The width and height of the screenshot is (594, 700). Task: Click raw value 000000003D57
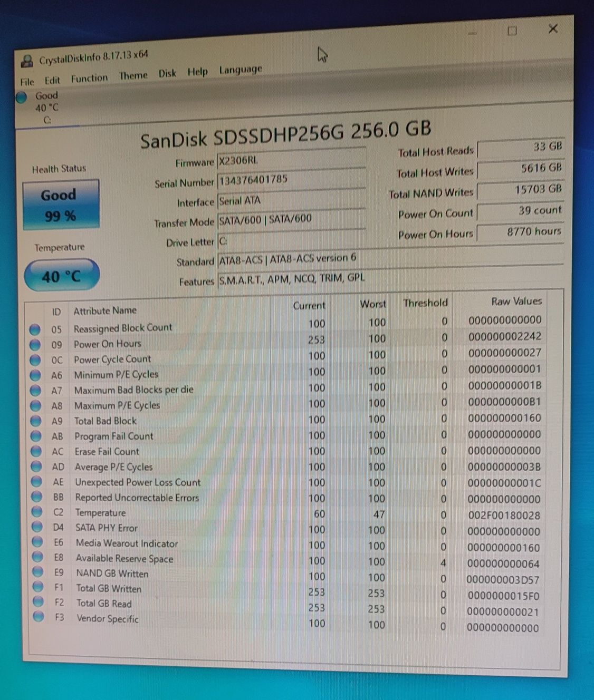tap(503, 580)
